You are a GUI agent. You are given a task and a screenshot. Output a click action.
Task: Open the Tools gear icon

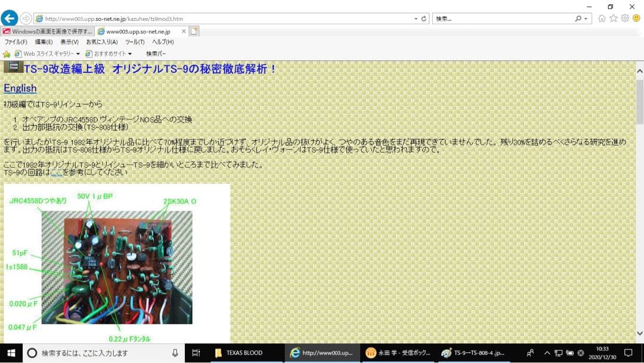point(625,19)
